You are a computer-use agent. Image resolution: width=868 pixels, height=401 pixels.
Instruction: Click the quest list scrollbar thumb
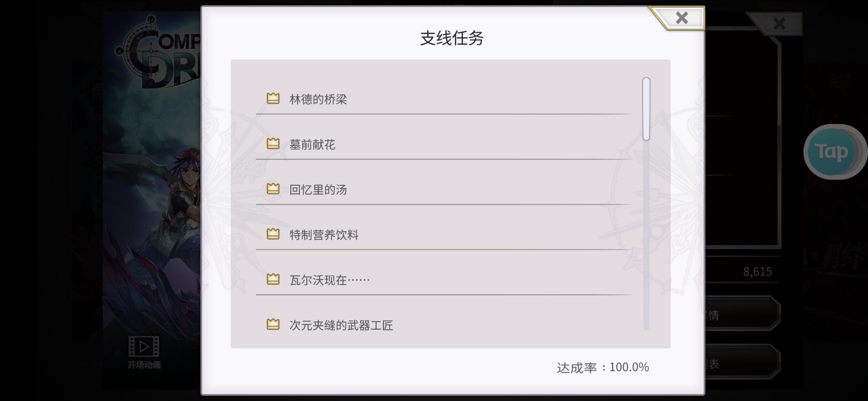pos(646,109)
